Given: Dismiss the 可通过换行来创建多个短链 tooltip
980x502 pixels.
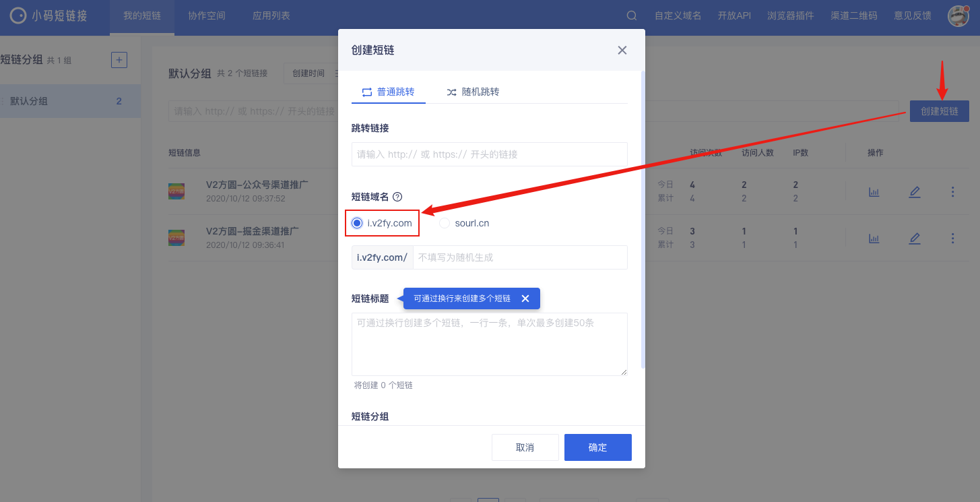Looking at the screenshot, I should 525,299.
